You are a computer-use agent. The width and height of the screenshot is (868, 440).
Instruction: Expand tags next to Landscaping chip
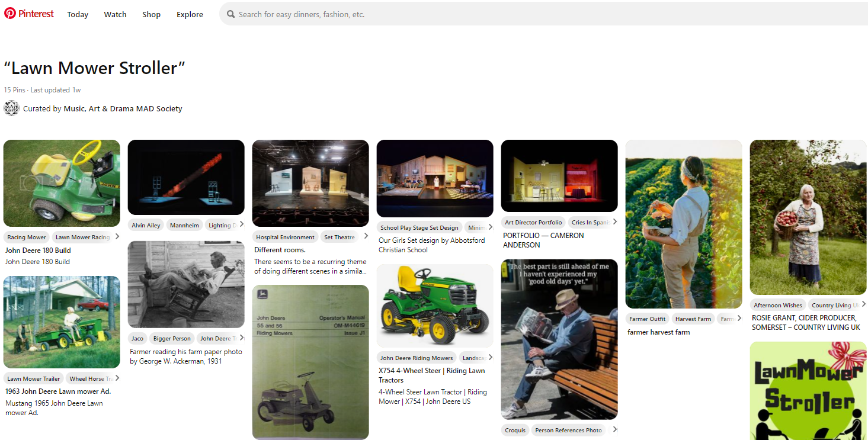[x=490, y=357]
